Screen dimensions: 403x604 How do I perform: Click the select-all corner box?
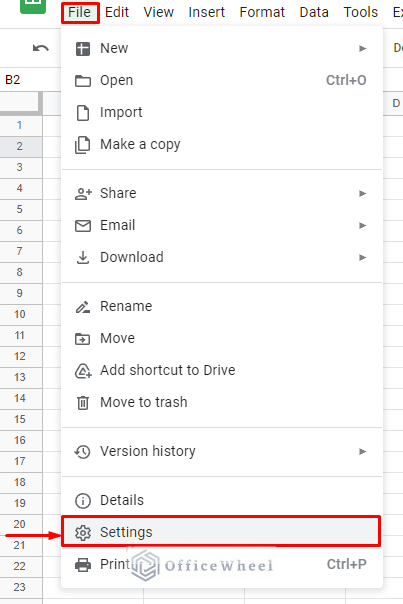coord(21,103)
